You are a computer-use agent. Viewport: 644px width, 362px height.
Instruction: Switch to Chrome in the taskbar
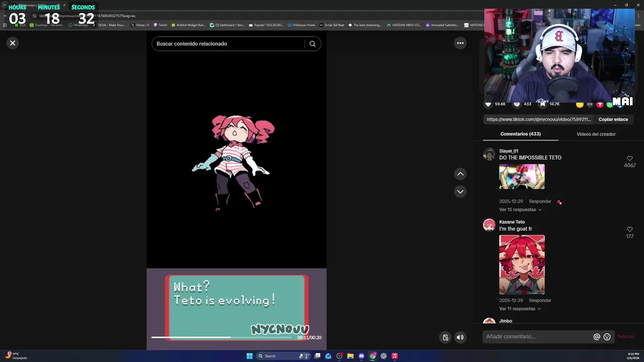pyautogui.click(x=372, y=356)
